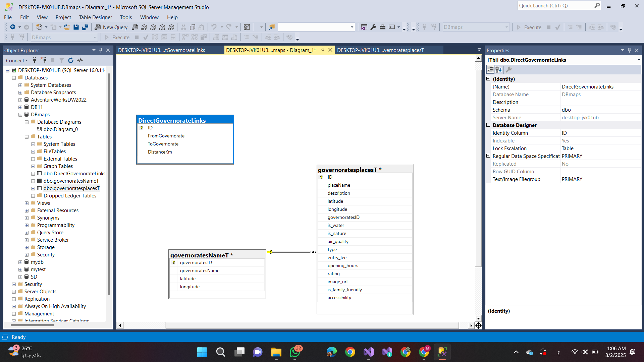The width and height of the screenshot is (644, 362).
Task: Click the diagram horizontal scrollbar thumb
Action: (x=312, y=325)
